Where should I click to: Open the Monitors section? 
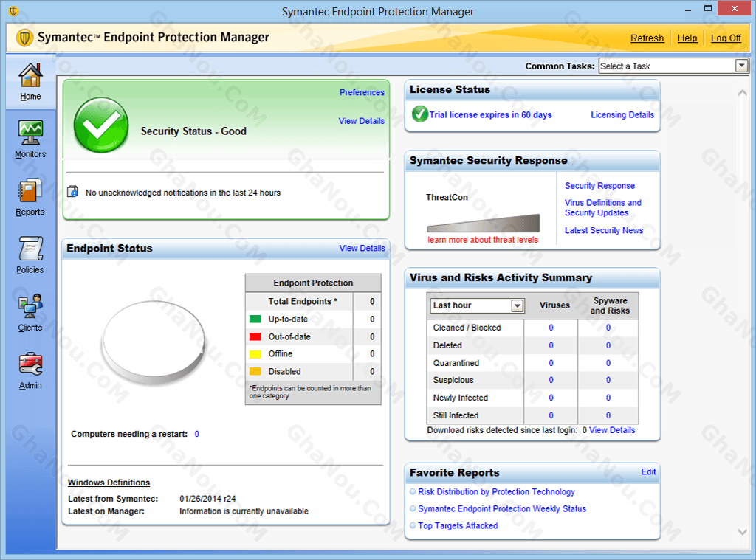30,139
